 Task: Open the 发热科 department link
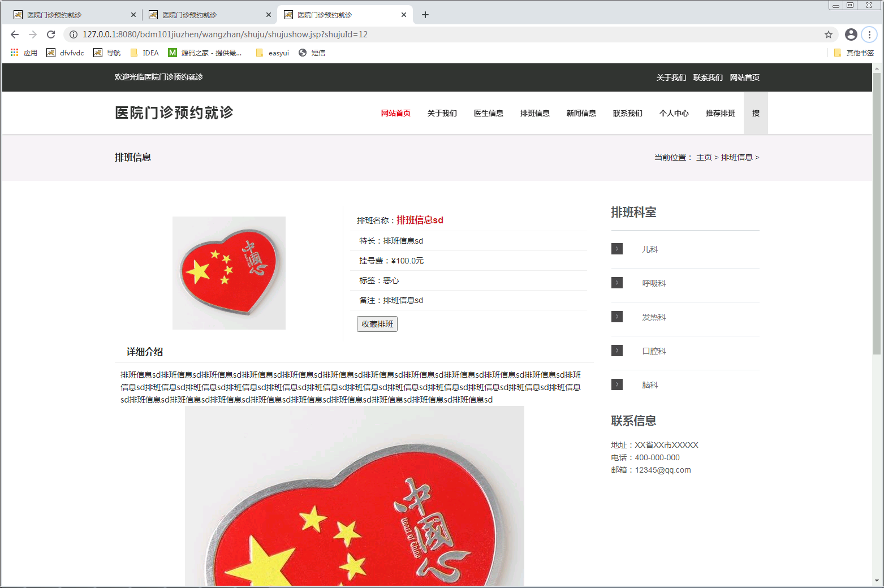point(654,317)
